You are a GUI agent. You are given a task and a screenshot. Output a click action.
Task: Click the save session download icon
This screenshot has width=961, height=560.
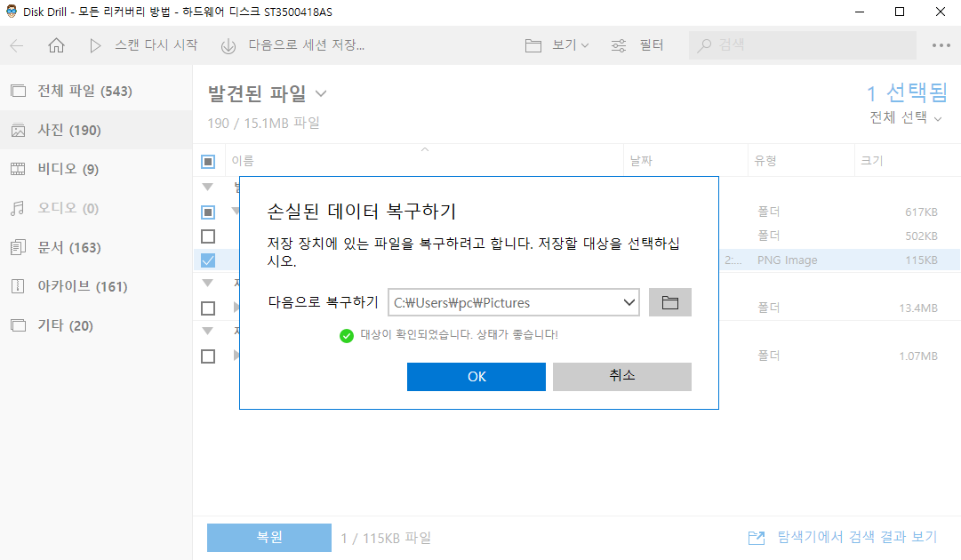click(x=228, y=46)
